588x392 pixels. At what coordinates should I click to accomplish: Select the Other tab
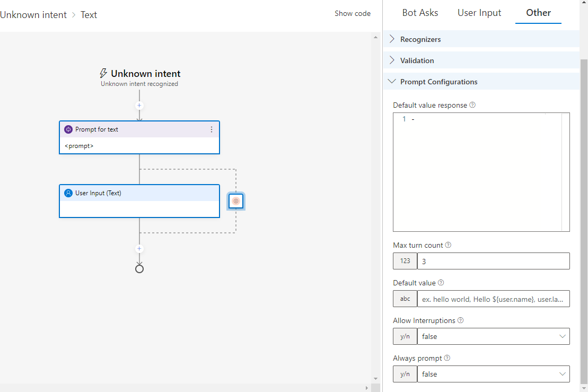tap(538, 13)
